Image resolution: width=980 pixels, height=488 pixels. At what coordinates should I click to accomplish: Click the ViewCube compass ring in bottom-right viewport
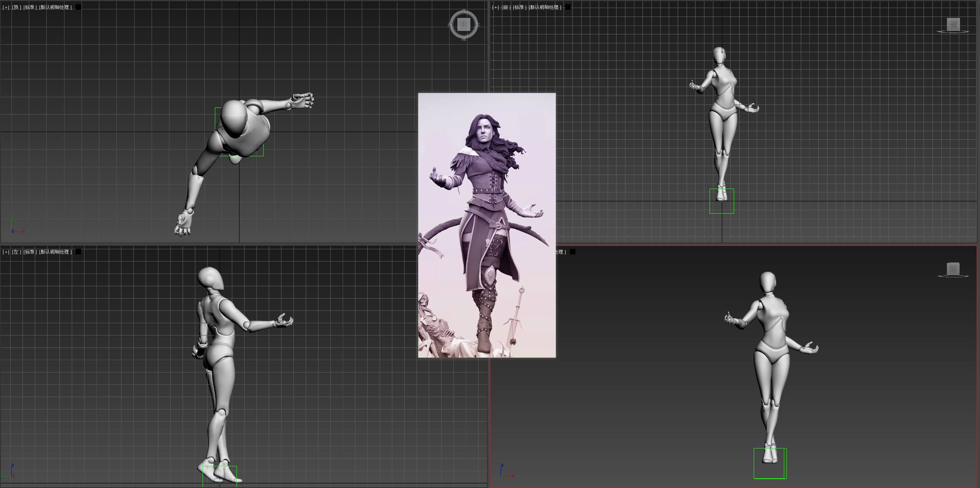tap(953, 276)
